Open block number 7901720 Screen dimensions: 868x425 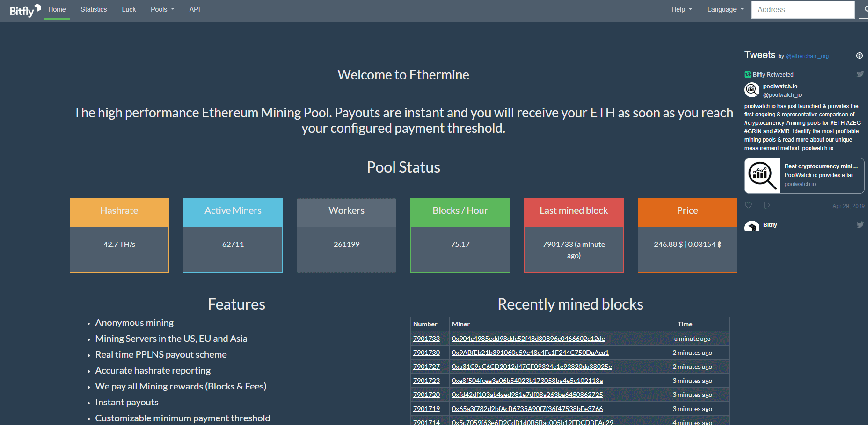(426, 395)
